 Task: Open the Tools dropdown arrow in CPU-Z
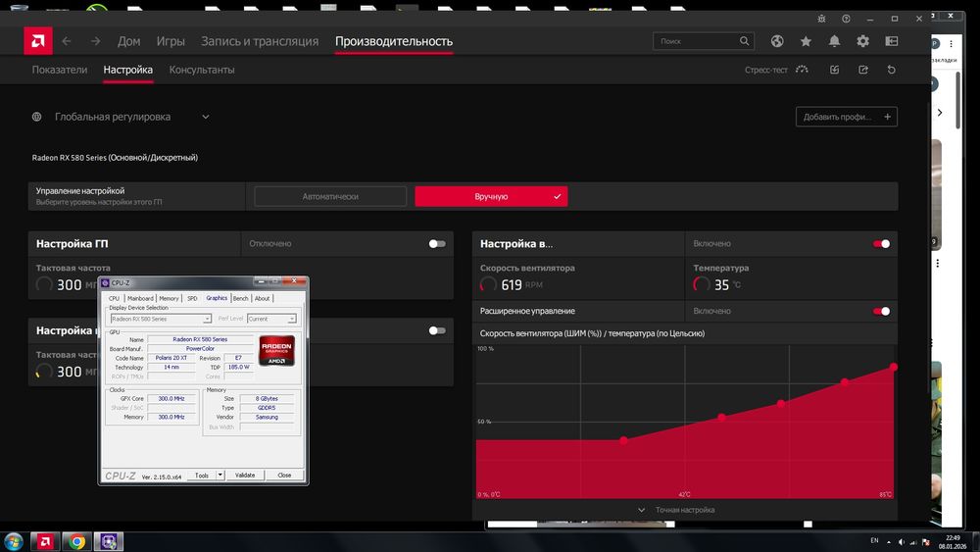pos(220,476)
